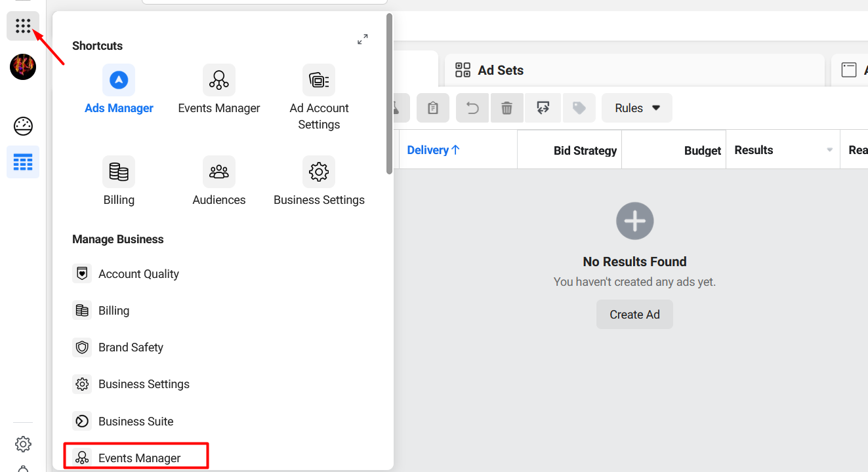Select the campaigns table grid icon

pos(23,162)
